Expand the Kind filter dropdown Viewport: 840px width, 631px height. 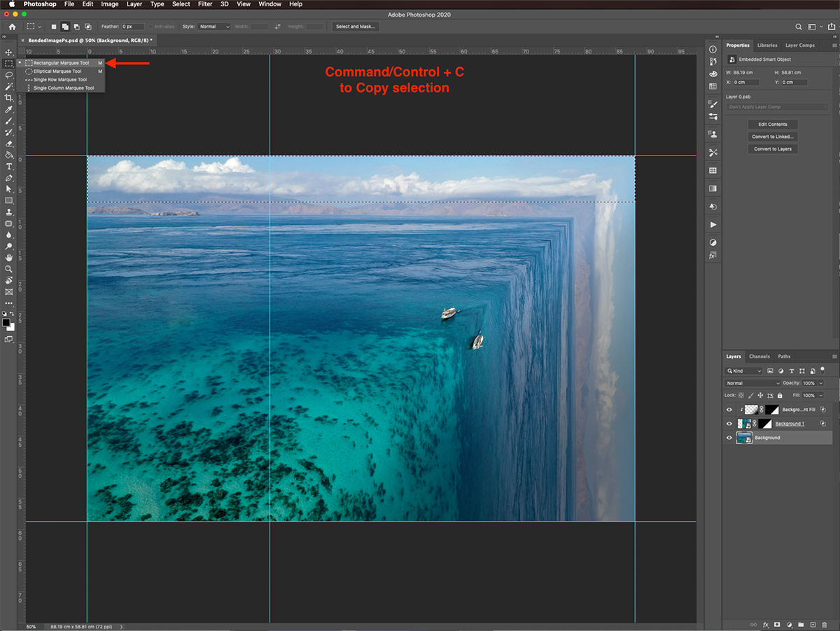pyautogui.click(x=744, y=370)
